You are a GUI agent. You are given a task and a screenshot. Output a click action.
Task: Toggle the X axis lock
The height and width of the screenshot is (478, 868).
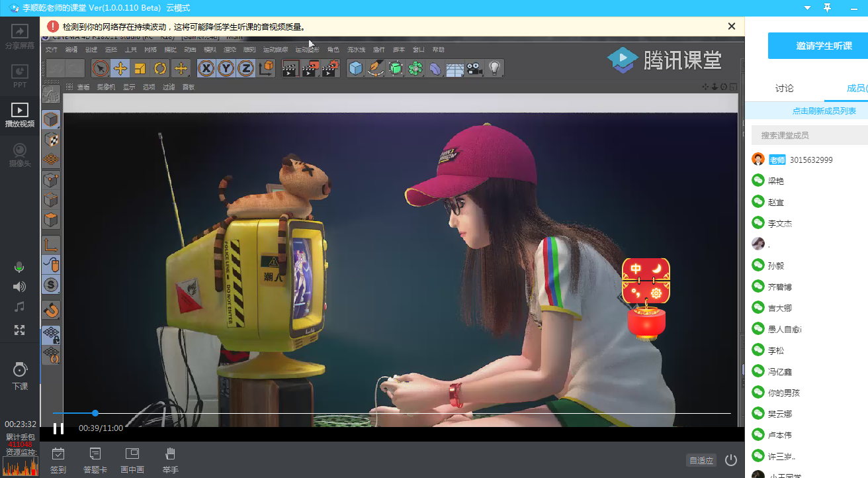(206, 68)
